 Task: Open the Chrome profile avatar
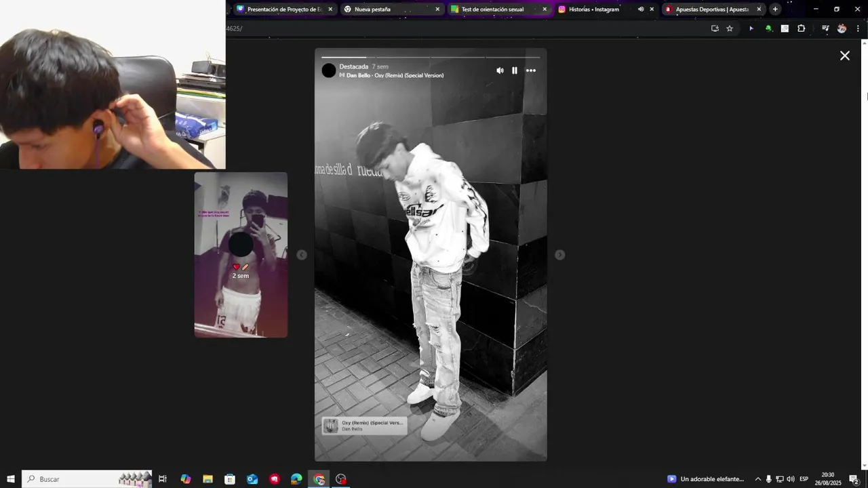842,28
